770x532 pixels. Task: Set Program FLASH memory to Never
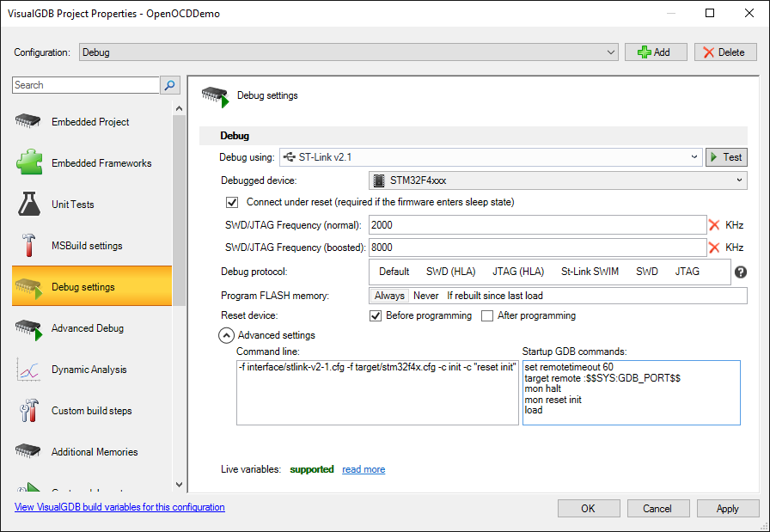pyautogui.click(x=425, y=296)
